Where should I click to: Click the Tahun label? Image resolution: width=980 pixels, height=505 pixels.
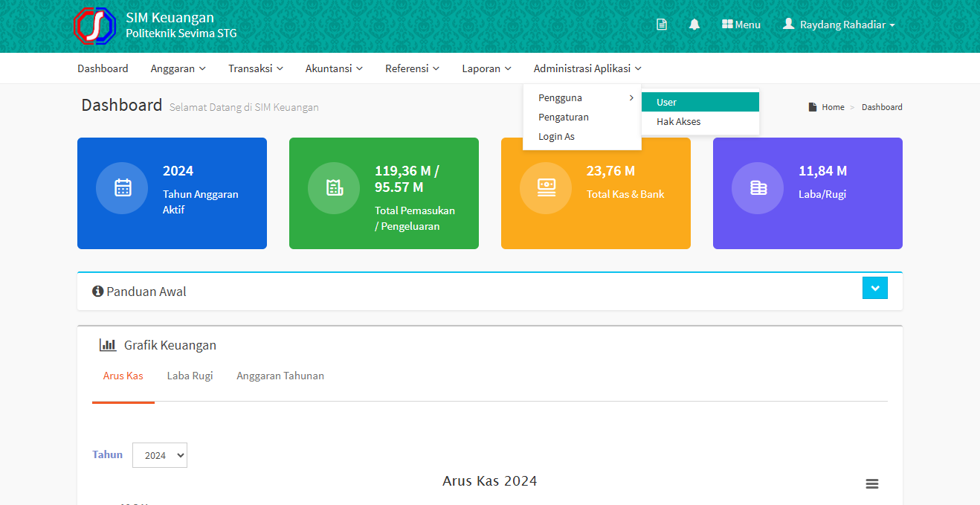(108, 454)
